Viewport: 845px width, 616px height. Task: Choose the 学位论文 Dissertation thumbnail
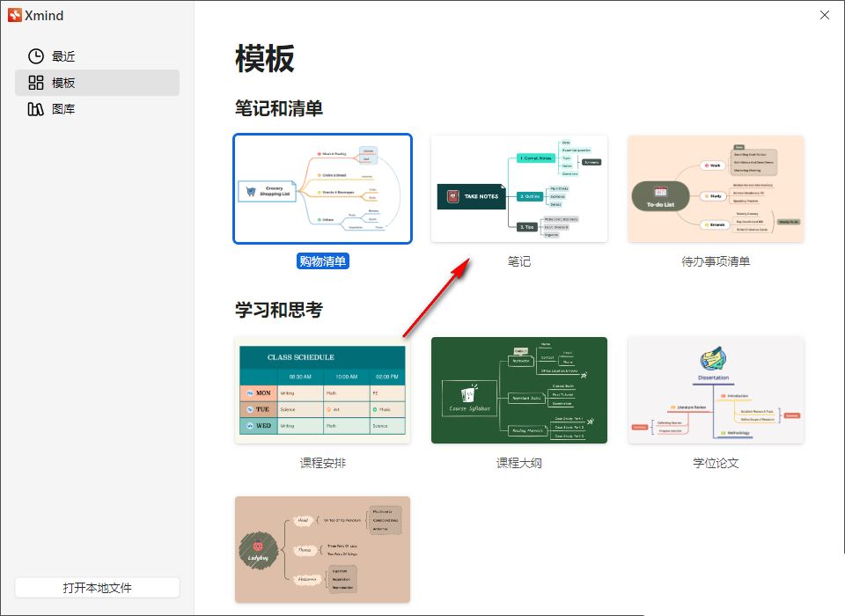[716, 390]
